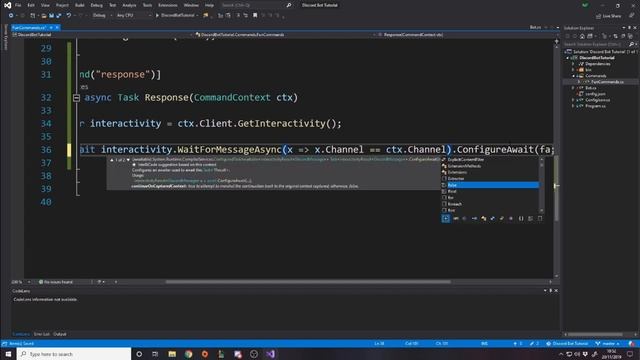Click the Windows taskbar search box
Viewport: 640px width, 360px height.
point(74,354)
